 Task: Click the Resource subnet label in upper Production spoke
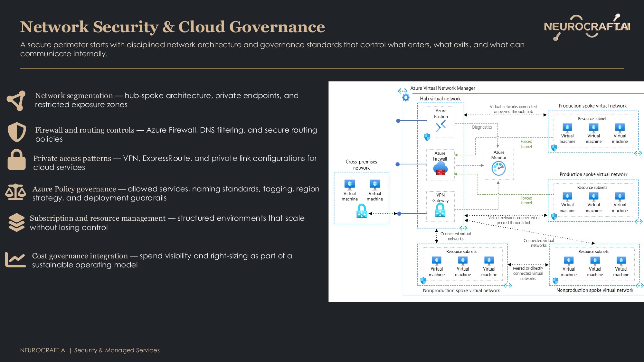[592, 118]
